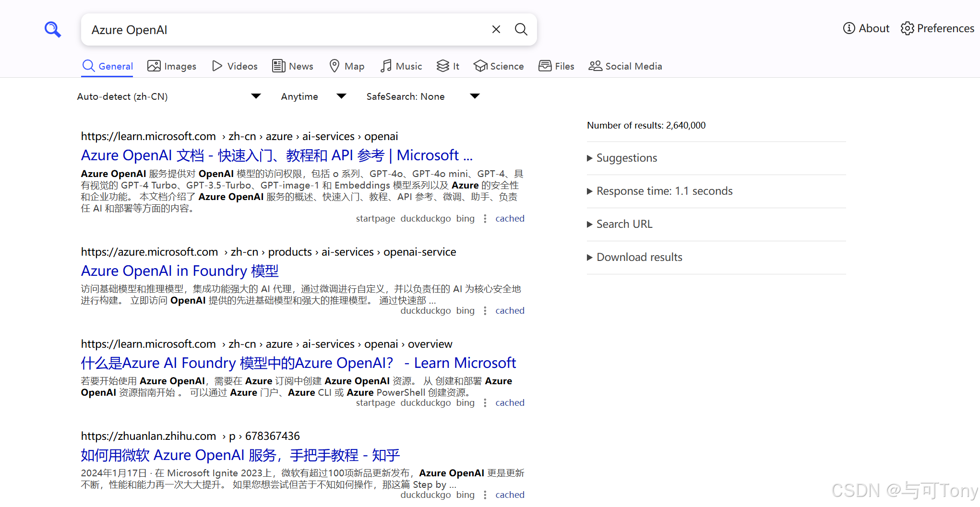Click the About info icon
980x507 pixels.
click(849, 28)
